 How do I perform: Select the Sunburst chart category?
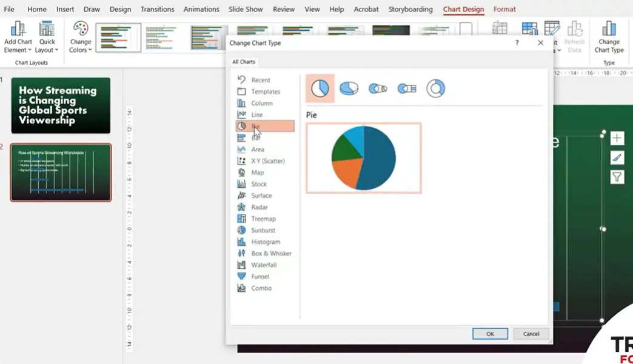263,230
